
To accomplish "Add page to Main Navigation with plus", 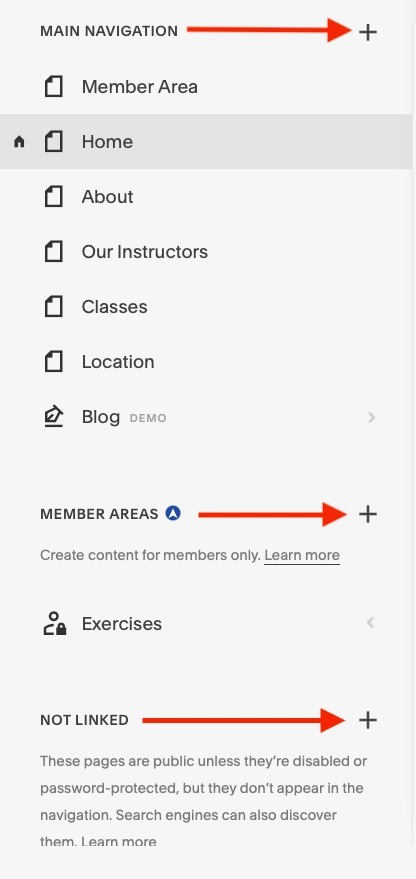I will [x=367, y=33].
